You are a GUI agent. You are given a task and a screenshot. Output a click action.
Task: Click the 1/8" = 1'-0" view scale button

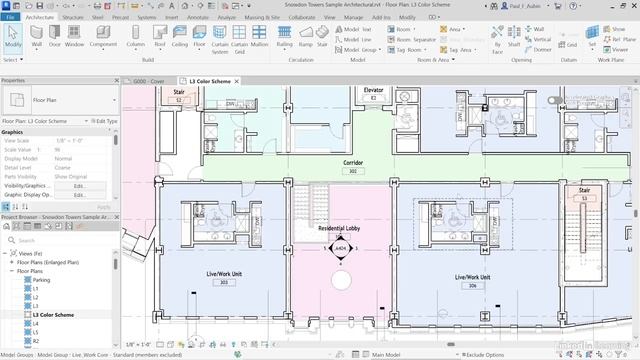pyautogui.click(x=138, y=345)
